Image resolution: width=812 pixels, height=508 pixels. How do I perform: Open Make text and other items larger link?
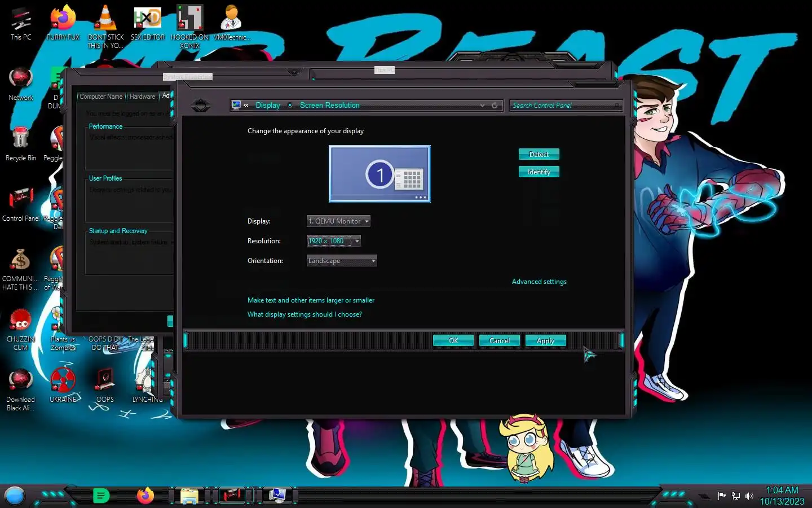click(311, 300)
